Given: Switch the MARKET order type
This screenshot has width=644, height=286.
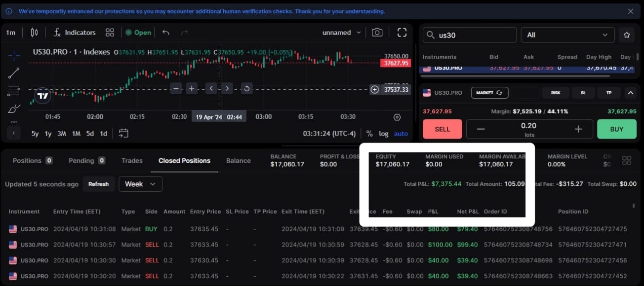Looking at the screenshot, I should point(489,93).
